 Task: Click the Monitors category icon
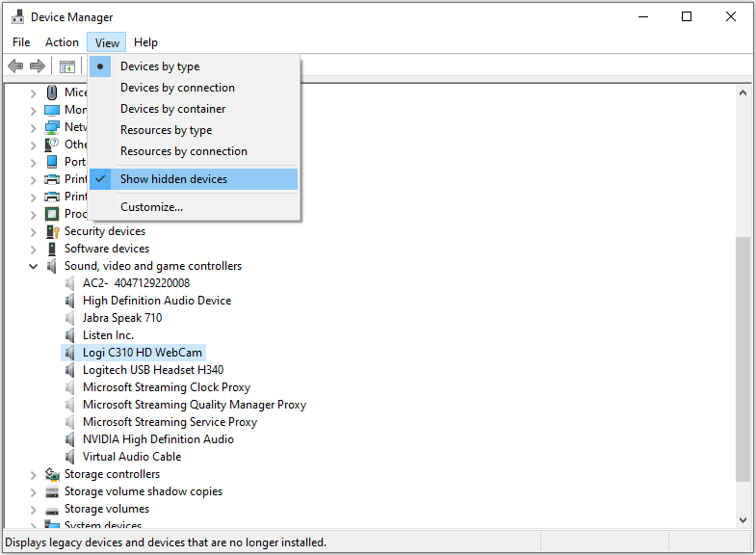pyautogui.click(x=52, y=110)
